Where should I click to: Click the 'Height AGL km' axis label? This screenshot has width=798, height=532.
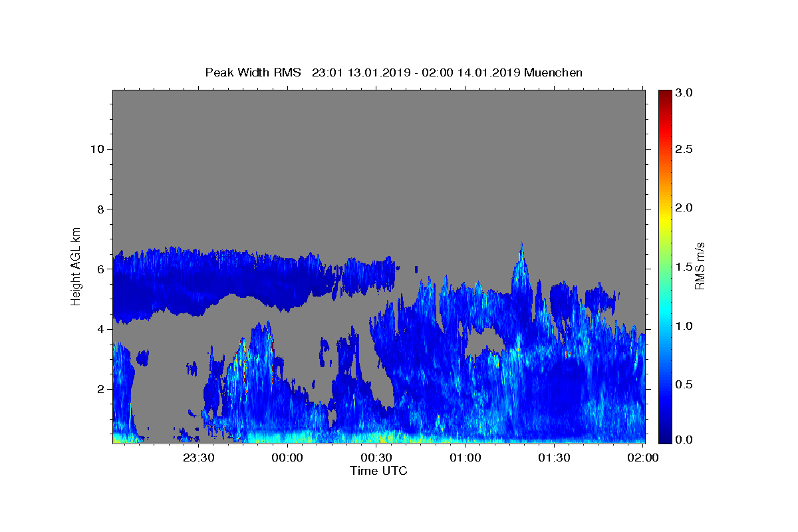coord(76,266)
